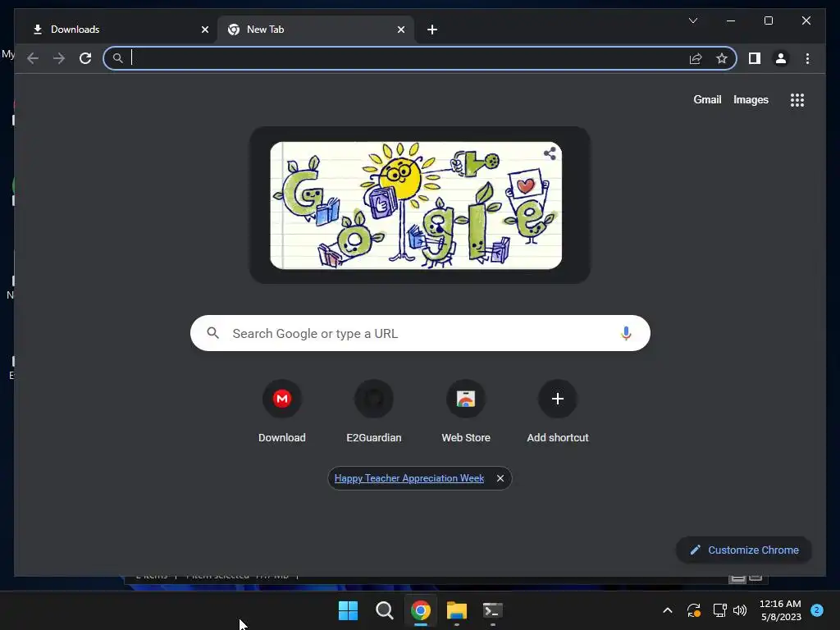The width and height of the screenshot is (840, 630).
Task: Open the profile avatar menu
Action: tap(781, 58)
